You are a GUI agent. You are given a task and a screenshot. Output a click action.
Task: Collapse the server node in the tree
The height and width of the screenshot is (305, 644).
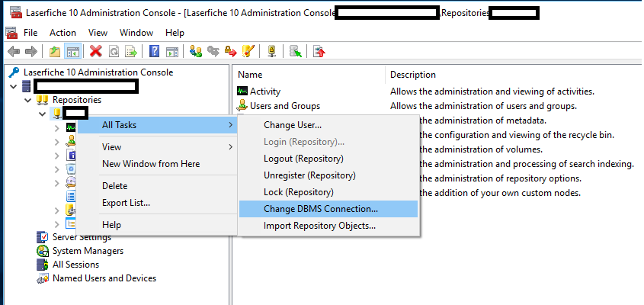[14, 86]
